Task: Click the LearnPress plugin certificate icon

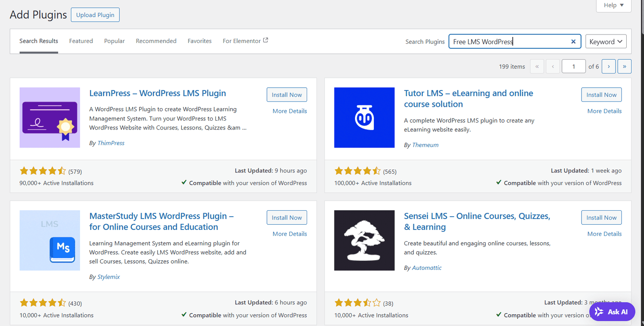Action: 50,118
